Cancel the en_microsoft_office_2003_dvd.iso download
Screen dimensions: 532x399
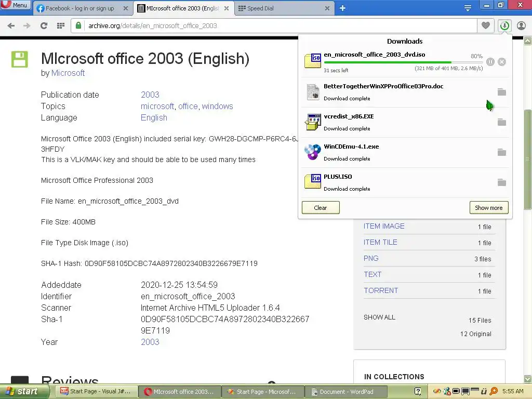click(502, 62)
